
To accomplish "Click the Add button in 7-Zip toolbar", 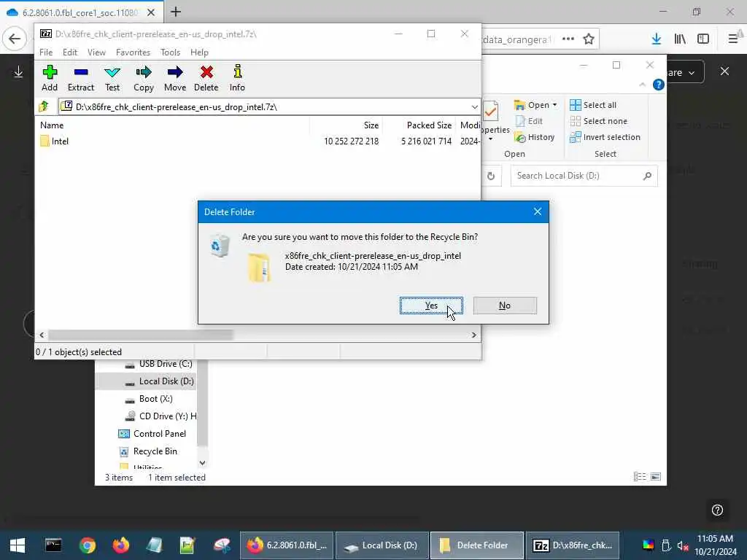I will tap(50, 78).
